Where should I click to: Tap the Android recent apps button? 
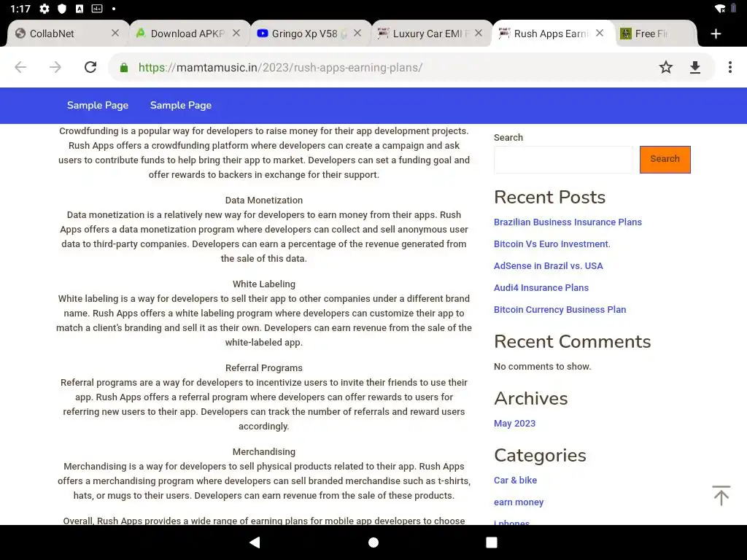coord(492,542)
